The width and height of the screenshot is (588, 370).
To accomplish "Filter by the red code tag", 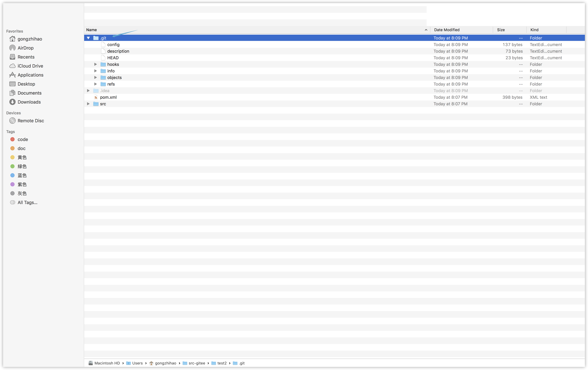I will (23, 139).
